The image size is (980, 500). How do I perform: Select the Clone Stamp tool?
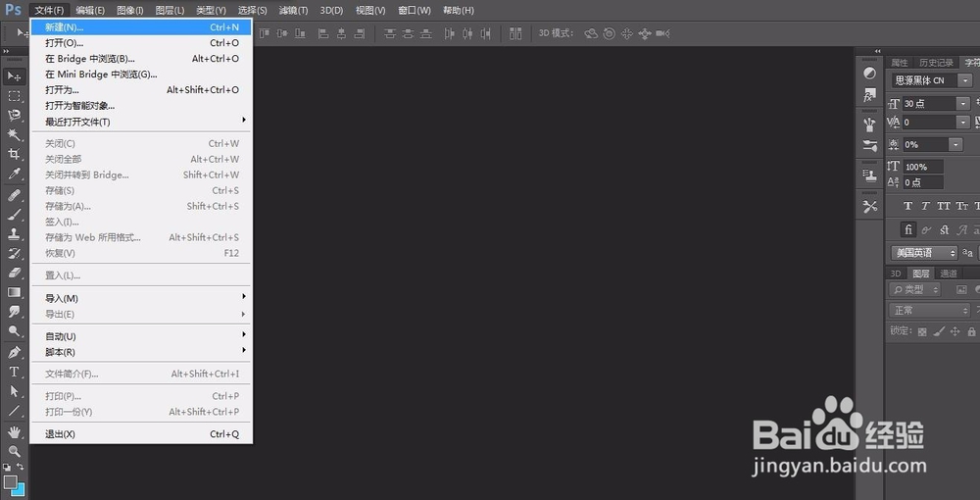14,234
